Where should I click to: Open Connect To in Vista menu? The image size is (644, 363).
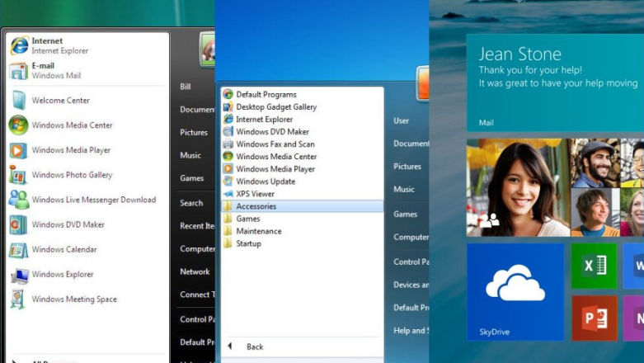tap(197, 295)
